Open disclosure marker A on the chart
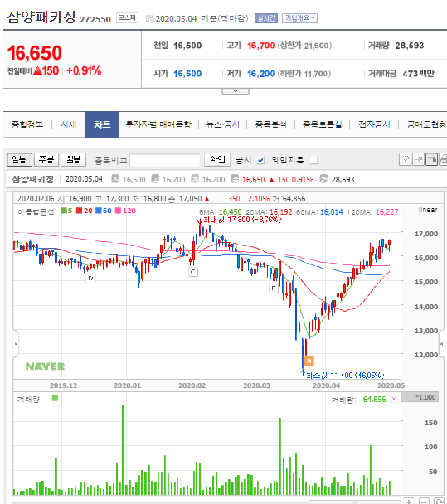This screenshot has height=504, width=447. (x=309, y=361)
